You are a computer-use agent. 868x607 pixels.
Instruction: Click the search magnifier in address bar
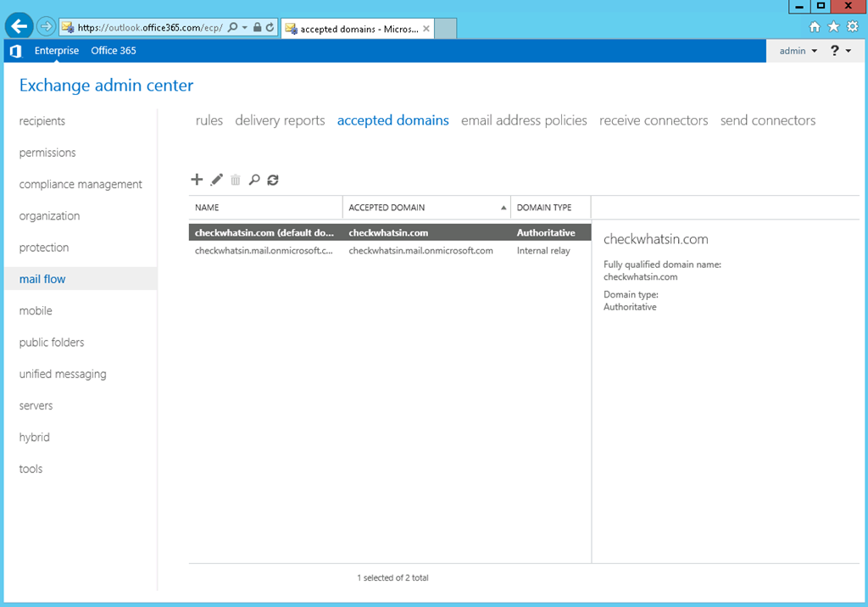click(x=233, y=27)
